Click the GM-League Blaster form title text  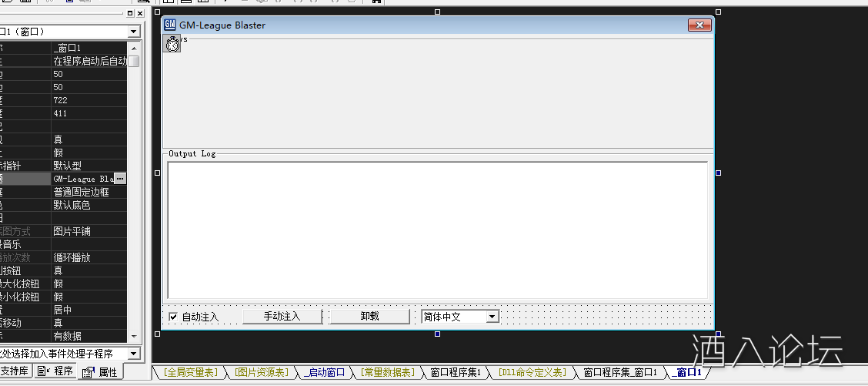(x=222, y=25)
